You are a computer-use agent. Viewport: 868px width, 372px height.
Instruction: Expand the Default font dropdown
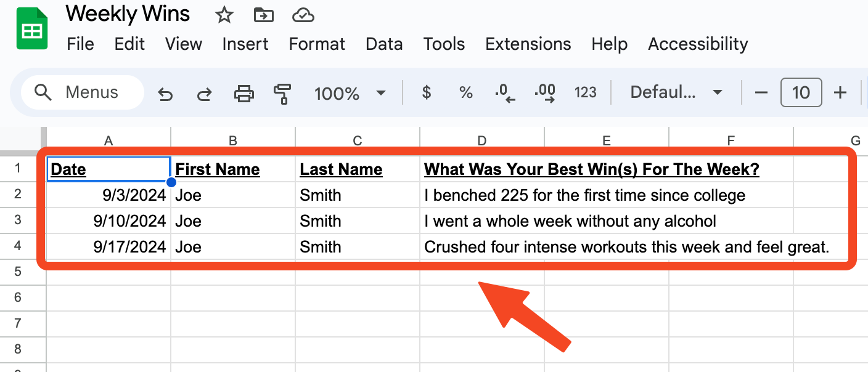(x=676, y=93)
